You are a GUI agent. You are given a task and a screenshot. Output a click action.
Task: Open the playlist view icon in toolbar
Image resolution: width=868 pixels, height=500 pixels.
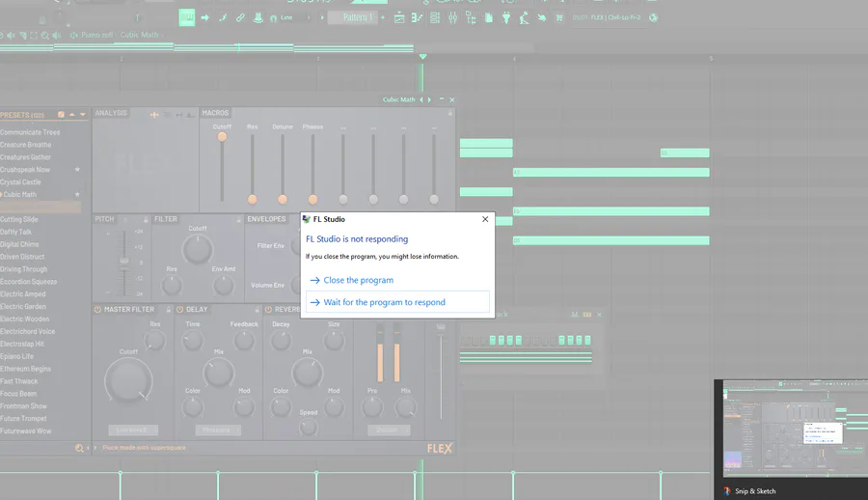tap(399, 17)
